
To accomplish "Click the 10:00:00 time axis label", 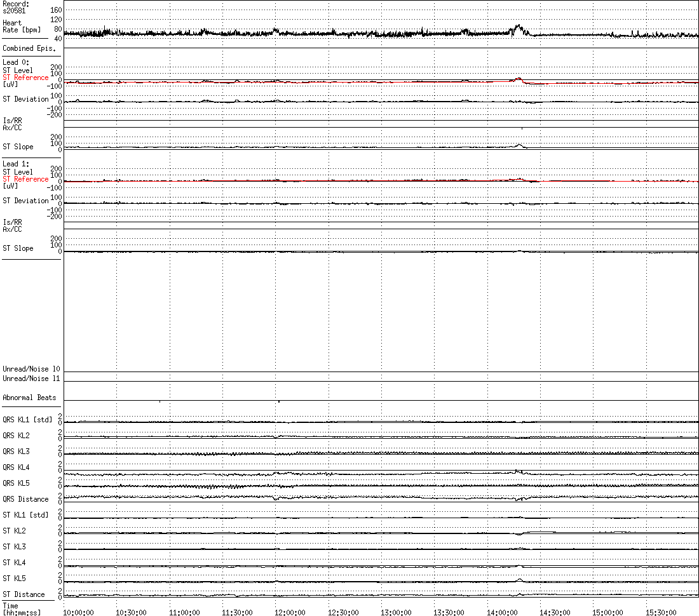I will 78,612.
